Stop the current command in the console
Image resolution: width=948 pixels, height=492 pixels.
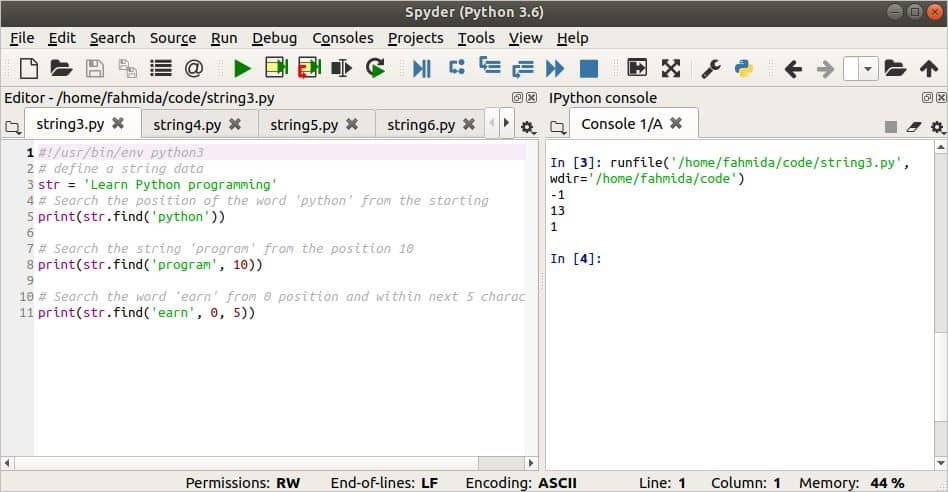tap(891, 127)
